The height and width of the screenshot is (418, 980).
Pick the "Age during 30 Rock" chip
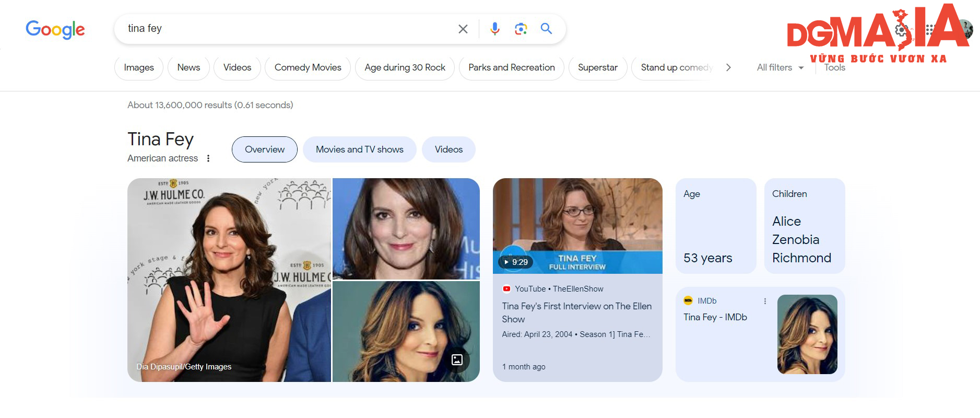click(405, 67)
